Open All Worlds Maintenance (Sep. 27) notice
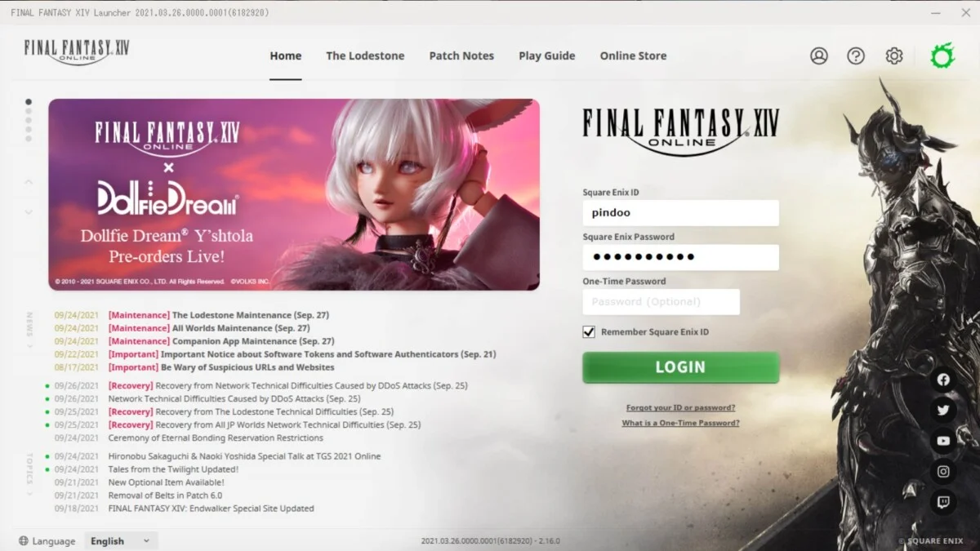The height and width of the screenshot is (551, 980). (x=208, y=328)
